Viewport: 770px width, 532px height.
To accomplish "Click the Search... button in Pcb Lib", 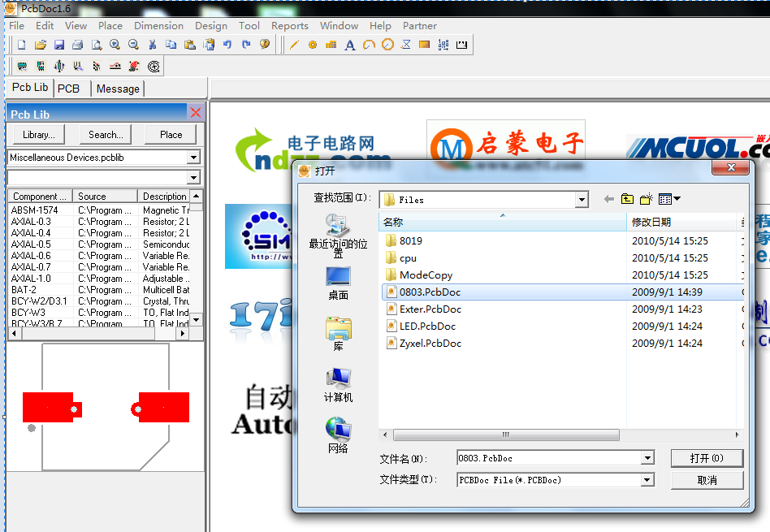I will pyautogui.click(x=106, y=135).
